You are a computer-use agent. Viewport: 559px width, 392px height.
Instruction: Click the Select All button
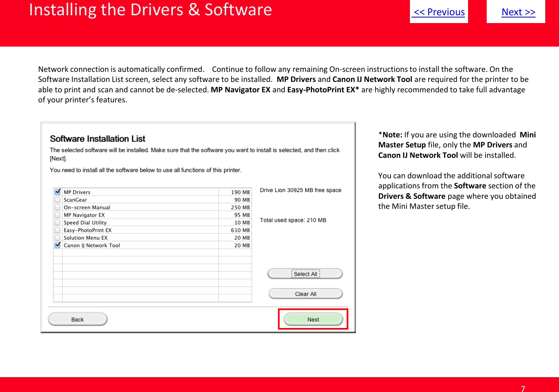[x=305, y=274]
